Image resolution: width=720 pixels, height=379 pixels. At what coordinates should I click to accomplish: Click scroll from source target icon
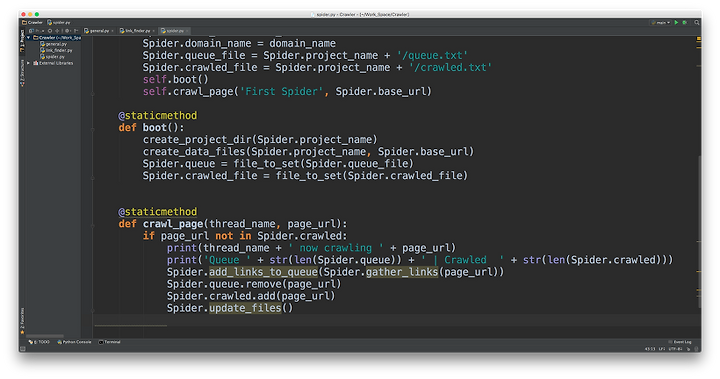(50, 31)
